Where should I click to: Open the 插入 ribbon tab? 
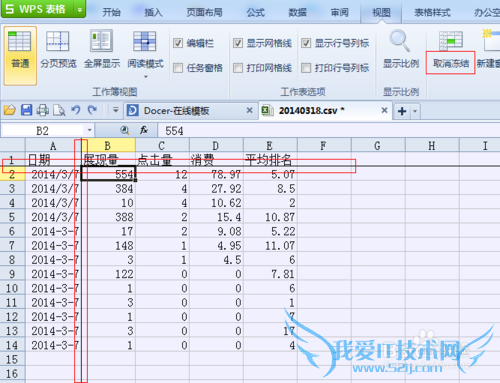tap(153, 13)
